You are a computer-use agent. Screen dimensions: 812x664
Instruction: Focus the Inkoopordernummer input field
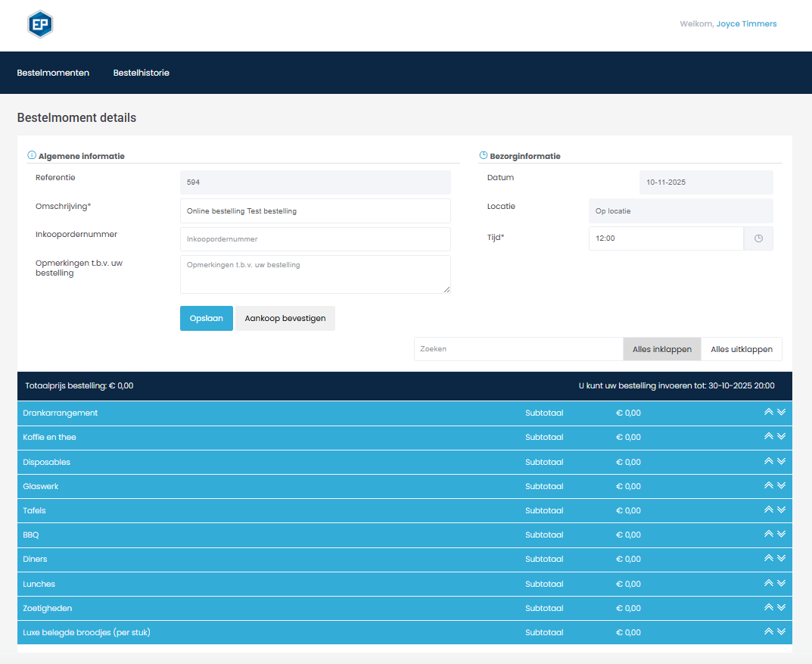click(x=315, y=239)
